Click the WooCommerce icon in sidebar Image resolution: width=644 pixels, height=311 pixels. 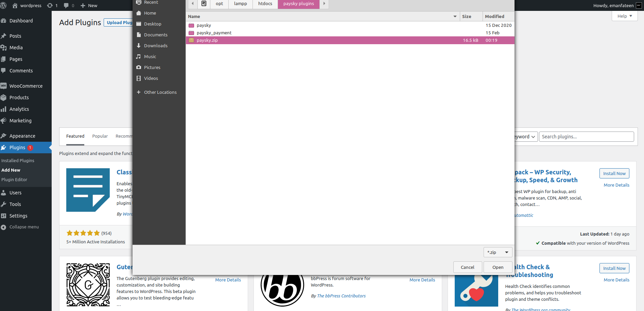(x=4, y=86)
